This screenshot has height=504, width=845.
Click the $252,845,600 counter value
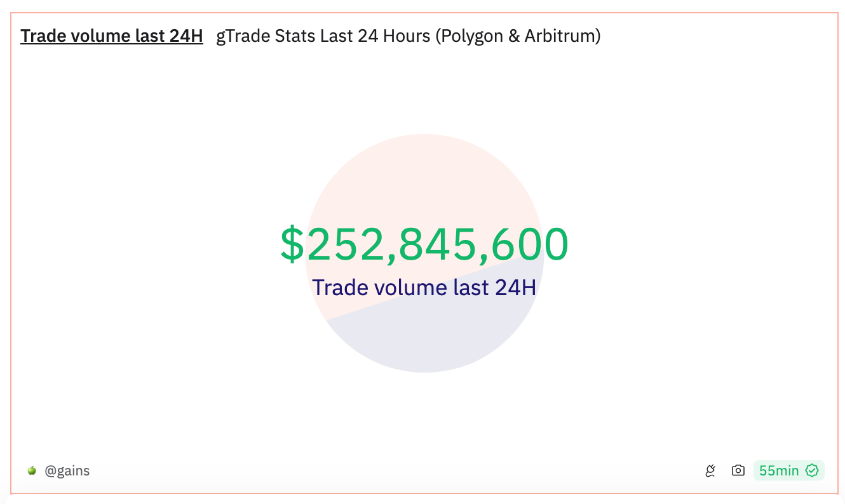(424, 244)
